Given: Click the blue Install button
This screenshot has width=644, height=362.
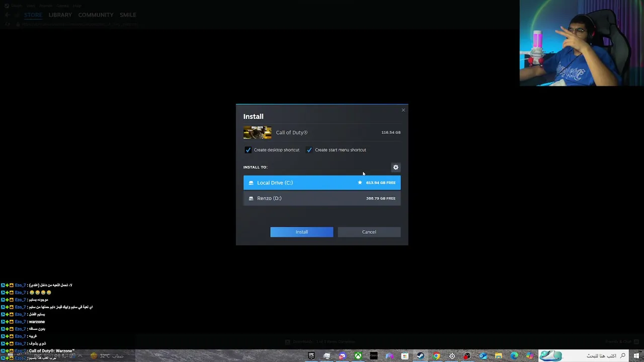Looking at the screenshot, I should click(x=301, y=232).
